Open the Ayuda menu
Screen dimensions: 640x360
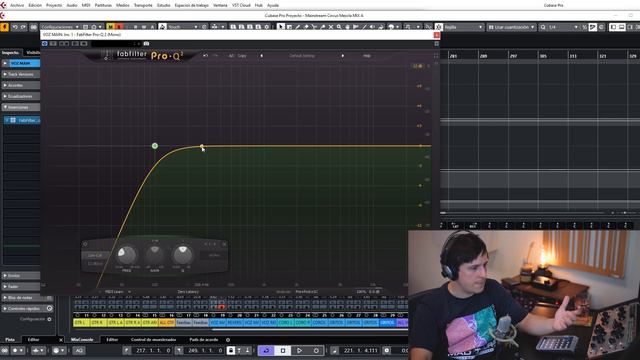(273, 5)
